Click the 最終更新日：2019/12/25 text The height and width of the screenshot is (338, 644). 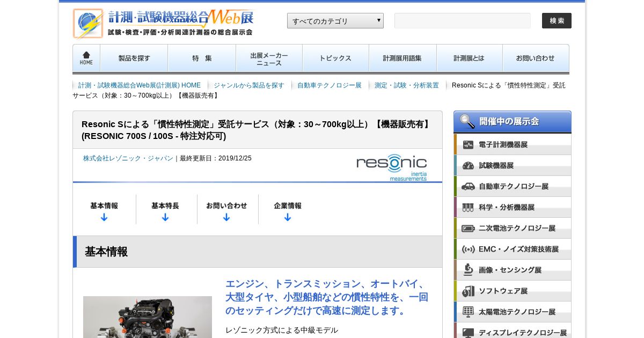pos(216,158)
